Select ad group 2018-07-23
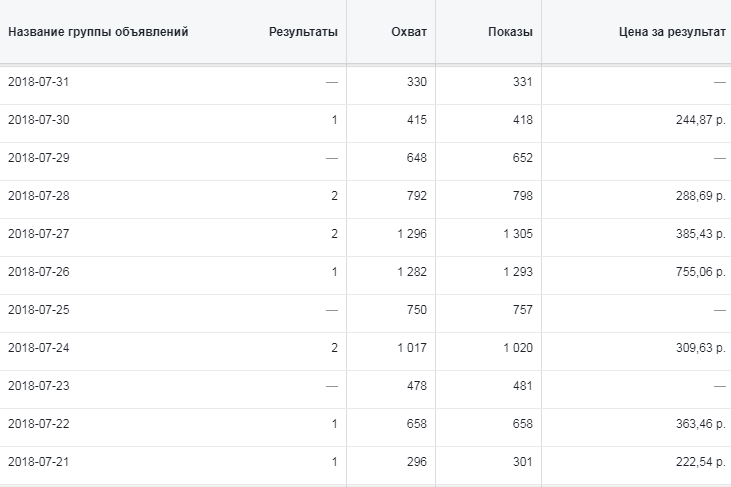731x487 pixels. click(x=39, y=386)
